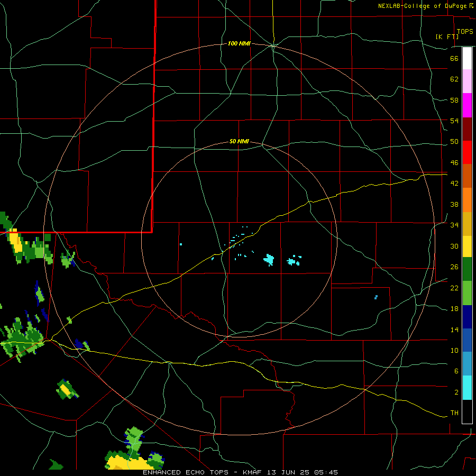Click the light orange legend swatch
This screenshot has height=476, width=476.
[467, 200]
